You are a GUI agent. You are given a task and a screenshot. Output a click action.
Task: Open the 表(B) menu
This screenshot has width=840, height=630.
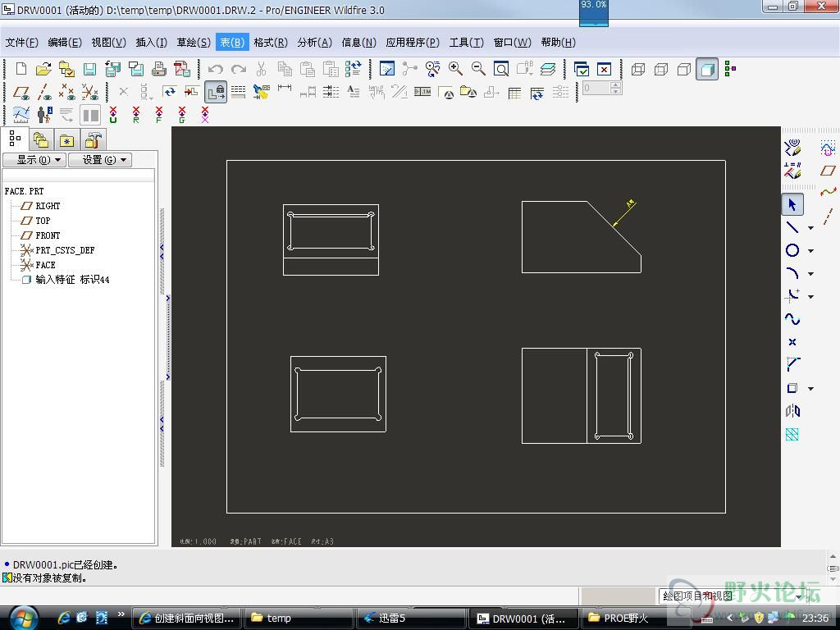click(x=232, y=43)
